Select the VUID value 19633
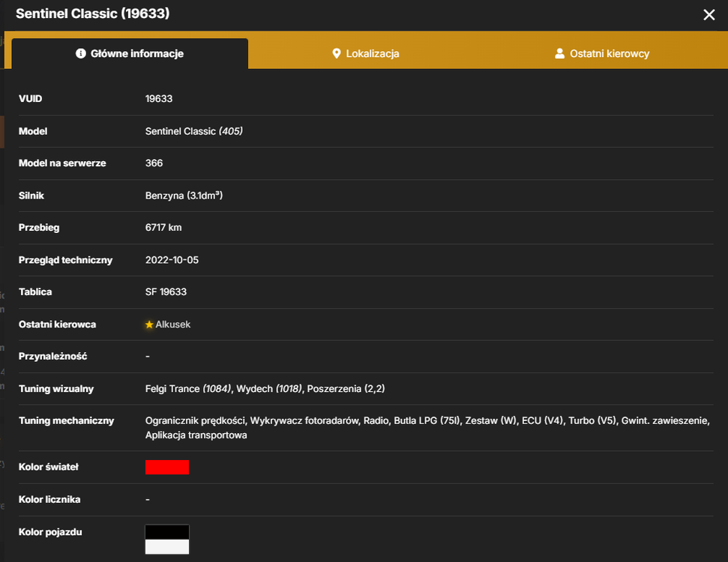Image resolution: width=728 pixels, height=562 pixels. click(159, 99)
